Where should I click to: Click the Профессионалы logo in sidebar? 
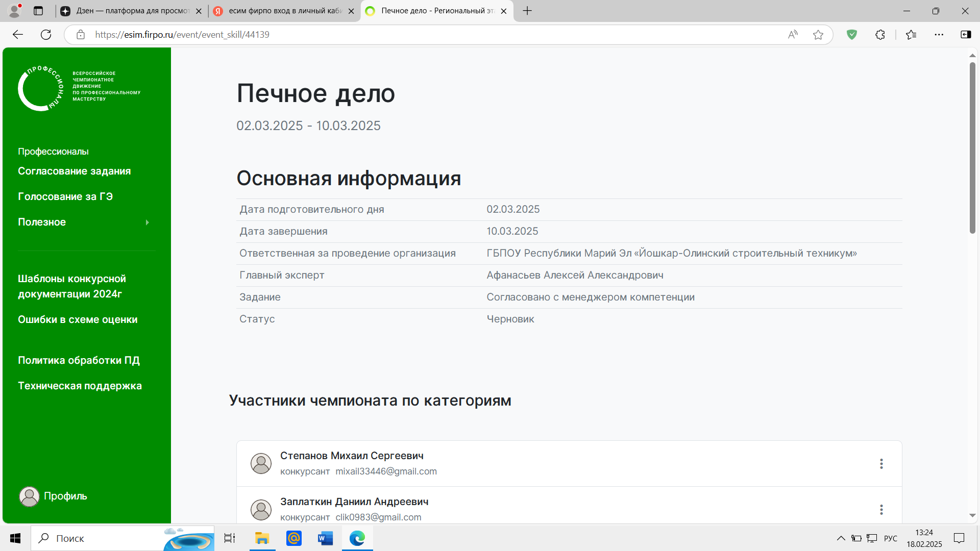coord(79,88)
